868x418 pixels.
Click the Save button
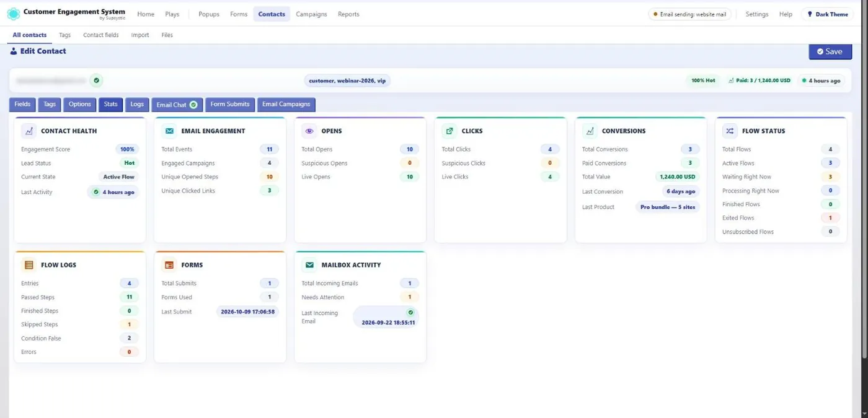click(x=830, y=51)
